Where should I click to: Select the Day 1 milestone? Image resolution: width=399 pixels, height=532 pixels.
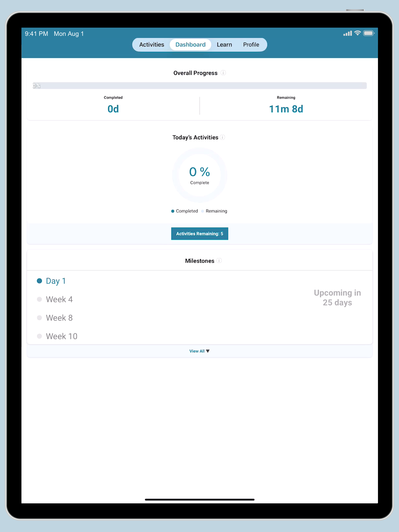pyautogui.click(x=51, y=281)
